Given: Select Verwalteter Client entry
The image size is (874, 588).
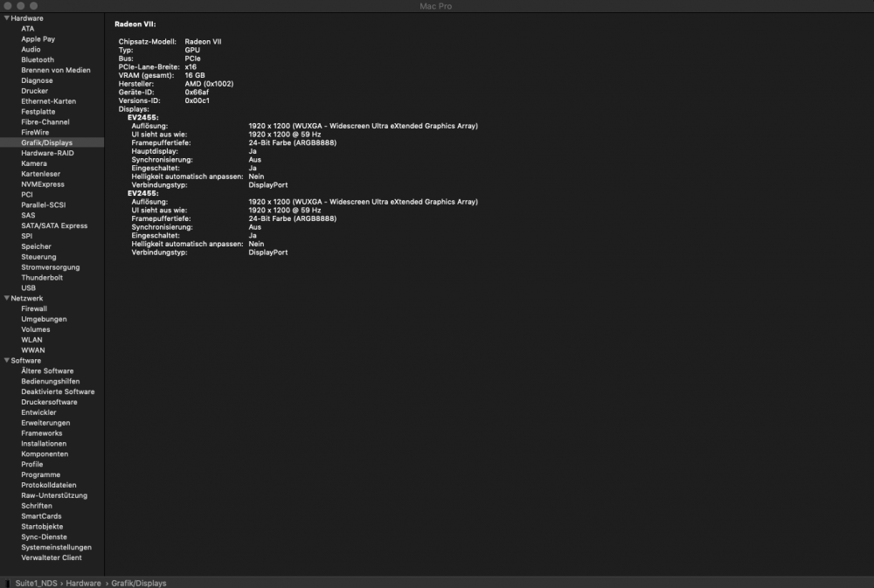Looking at the screenshot, I should click(x=52, y=558).
